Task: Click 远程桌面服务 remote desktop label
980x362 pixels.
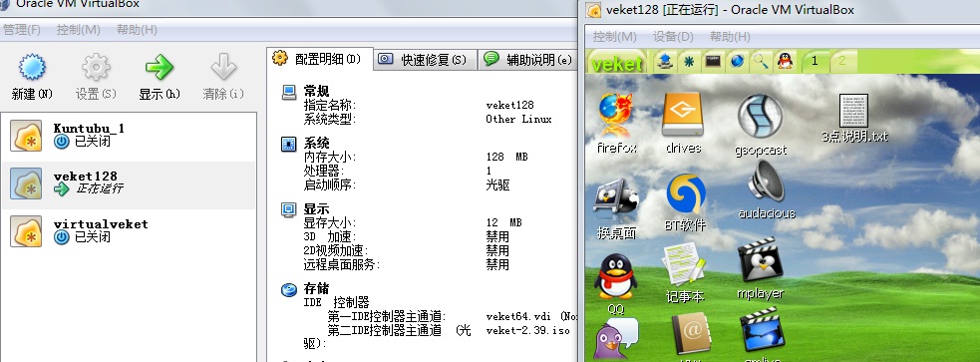Action: 341,264
